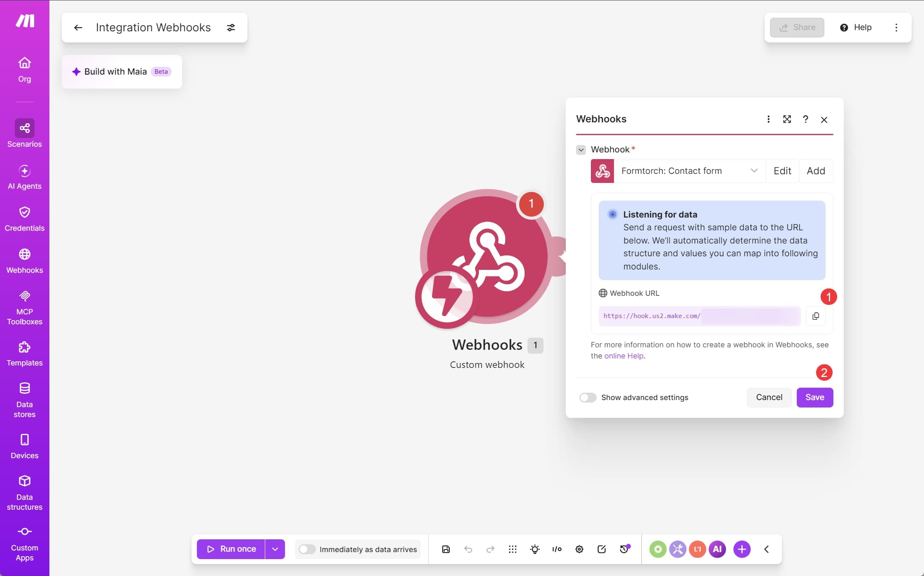Open scenario settings gear
This screenshot has width=924, height=576.
579,549
